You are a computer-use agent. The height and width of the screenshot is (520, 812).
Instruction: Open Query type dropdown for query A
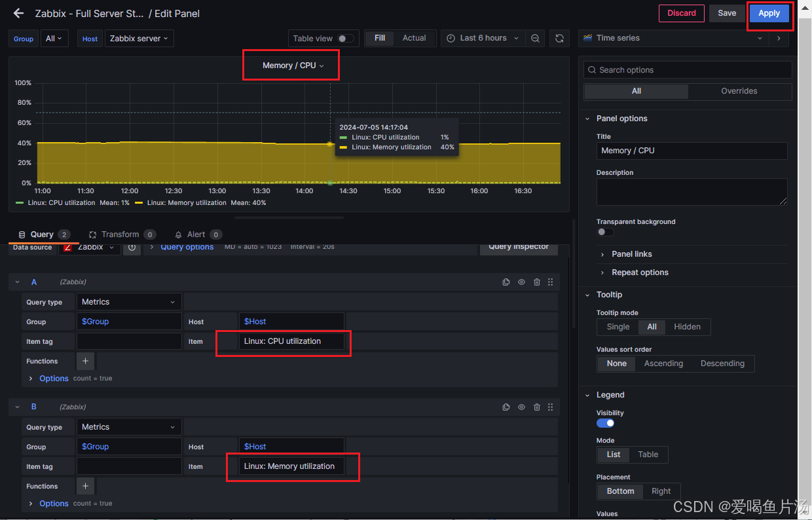[129, 302]
